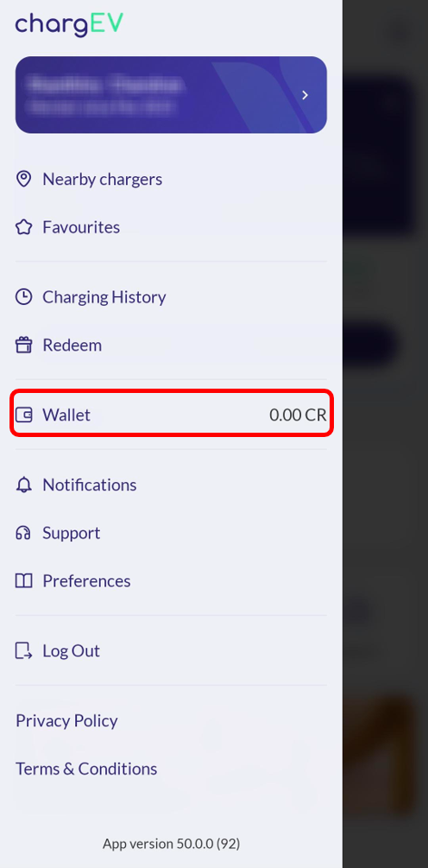Tap the blurred user profile card
The width and height of the screenshot is (428, 868).
(x=171, y=95)
